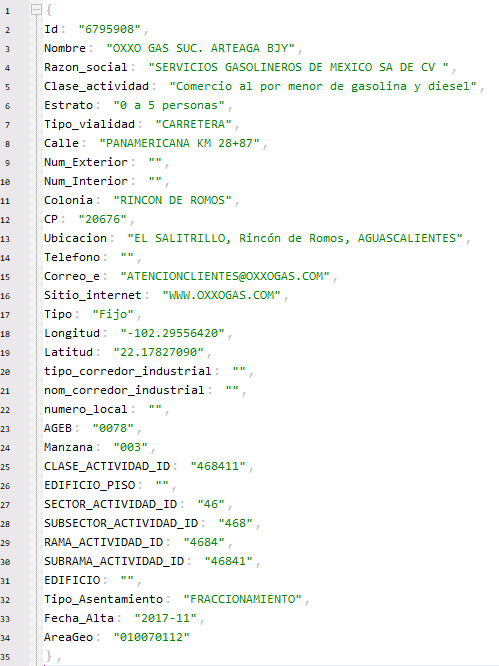Image resolution: width=499 pixels, height=666 pixels.
Task: Click line number 1 in the gutter
Action: 7,11
